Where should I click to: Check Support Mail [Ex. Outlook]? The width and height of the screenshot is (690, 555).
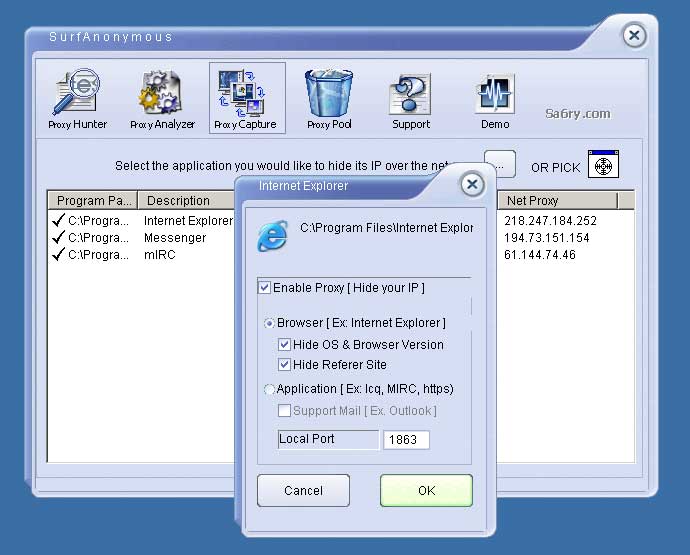pyautogui.click(x=284, y=411)
